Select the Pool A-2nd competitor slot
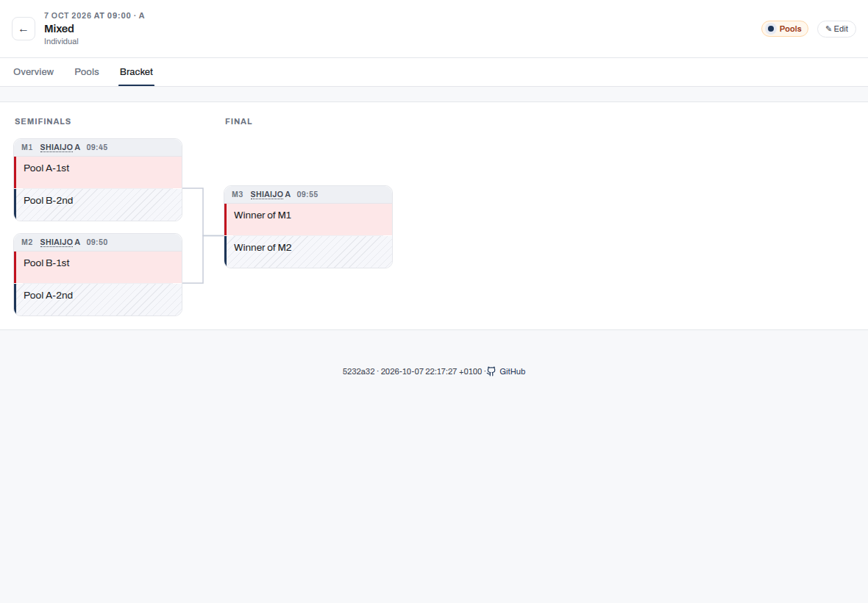868x603 pixels. [98, 300]
